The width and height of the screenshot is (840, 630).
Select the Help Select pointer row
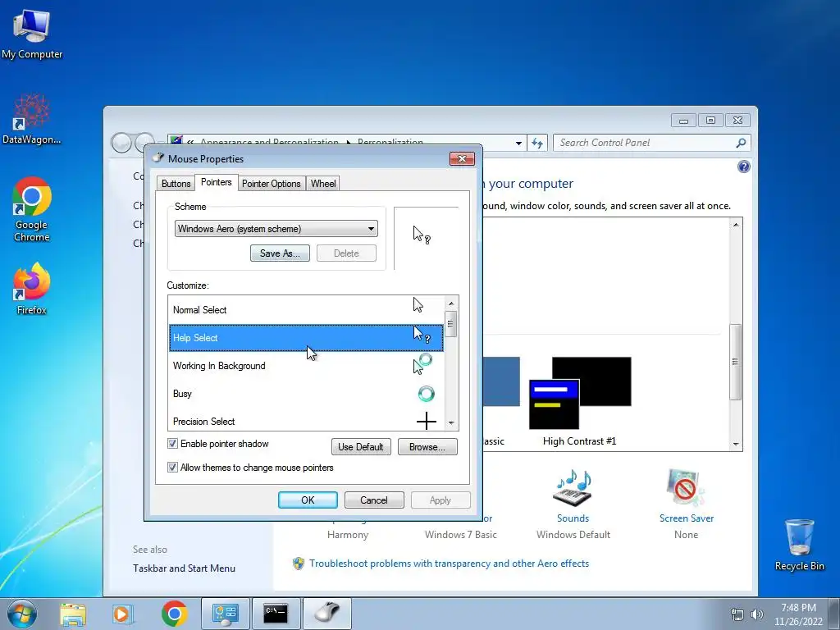point(306,337)
